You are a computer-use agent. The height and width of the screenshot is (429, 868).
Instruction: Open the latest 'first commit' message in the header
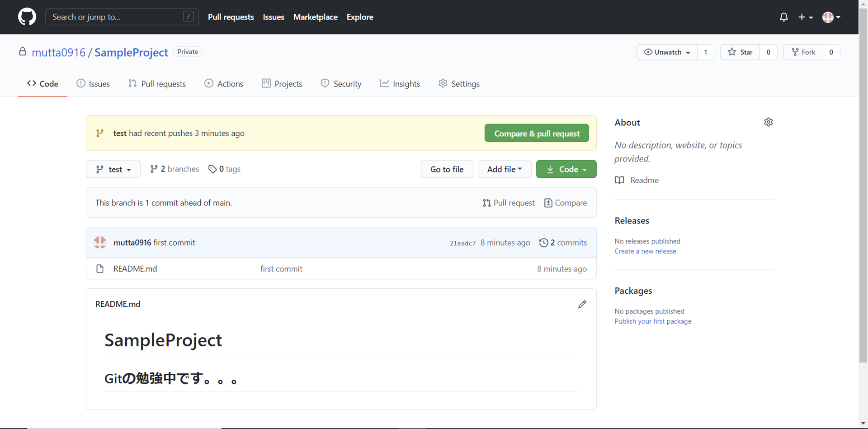pyautogui.click(x=175, y=243)
